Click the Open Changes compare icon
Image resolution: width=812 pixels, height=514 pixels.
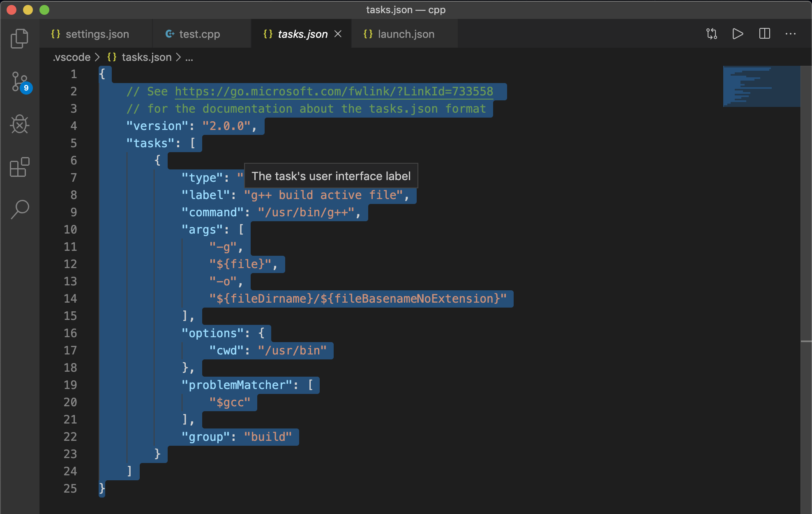[x=711, y=34]
